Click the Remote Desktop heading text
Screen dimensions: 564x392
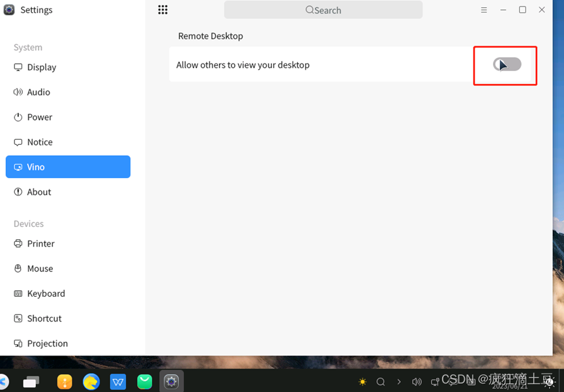[211, 36]
